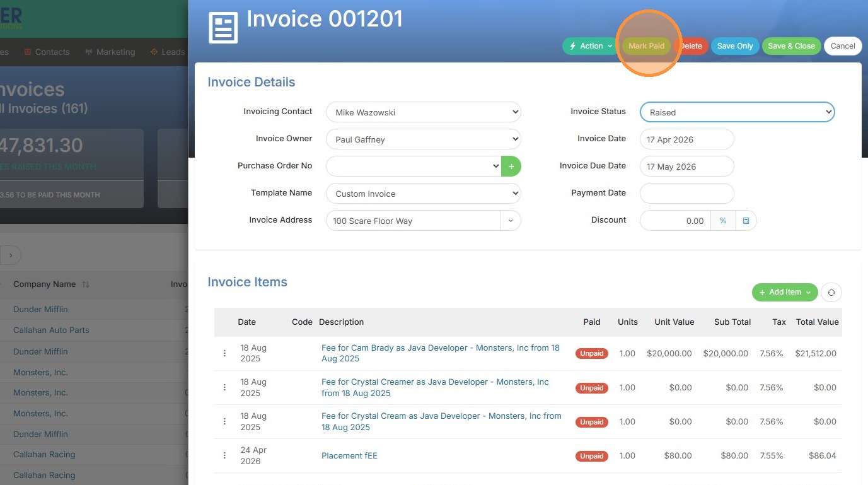Open row menu for Cam Brady fee item

[x=224, y=353]
